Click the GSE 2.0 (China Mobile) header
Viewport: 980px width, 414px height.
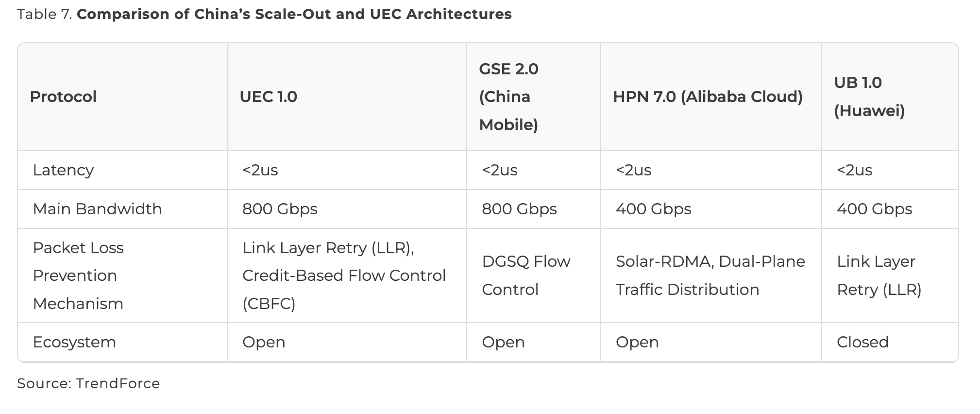pos(508,97)
